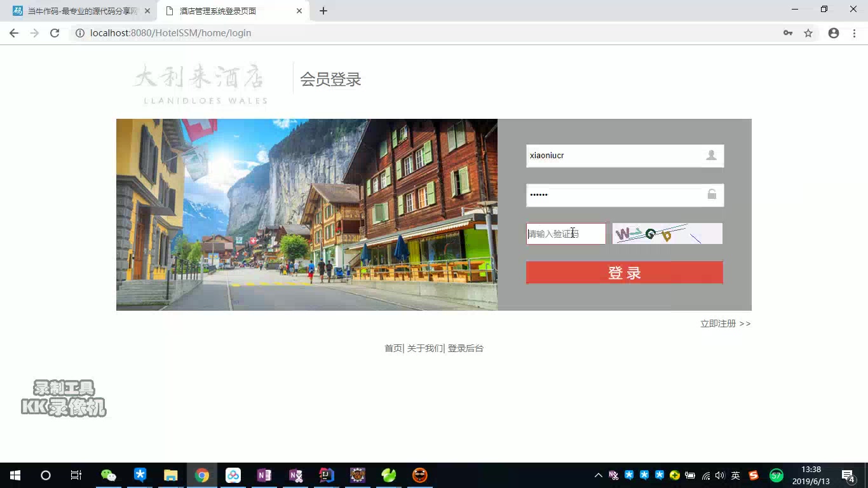Open OneNote from the taskbar
The image size is (868, 488).
(264, 475)
